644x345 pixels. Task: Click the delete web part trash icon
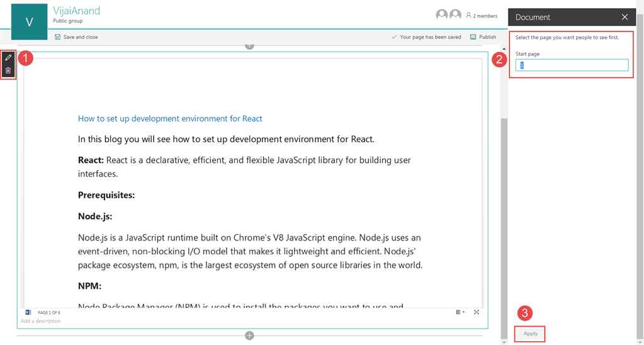click(8, 71)
